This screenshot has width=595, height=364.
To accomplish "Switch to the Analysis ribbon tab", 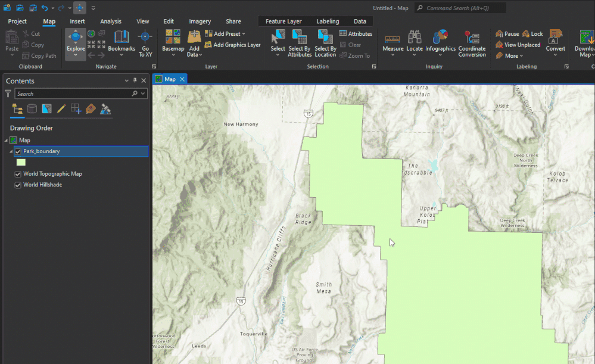I will click(x=111, y=21).
